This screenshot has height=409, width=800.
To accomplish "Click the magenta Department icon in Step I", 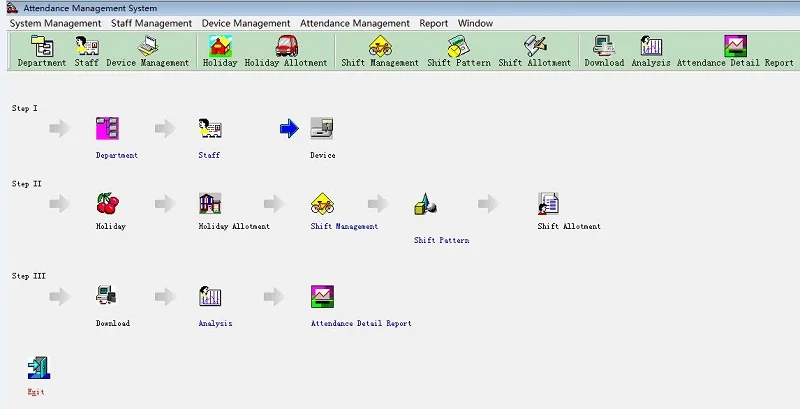I will tap(107, 129).
